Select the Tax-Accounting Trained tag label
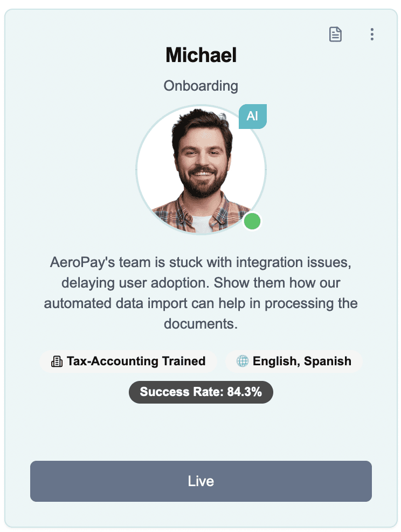The image size is (401, 532). pos(136,362)
